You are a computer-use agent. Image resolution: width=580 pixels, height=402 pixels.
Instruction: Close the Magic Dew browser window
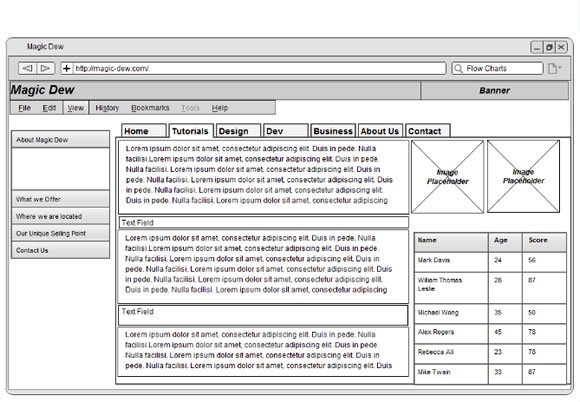coord(562,47)
